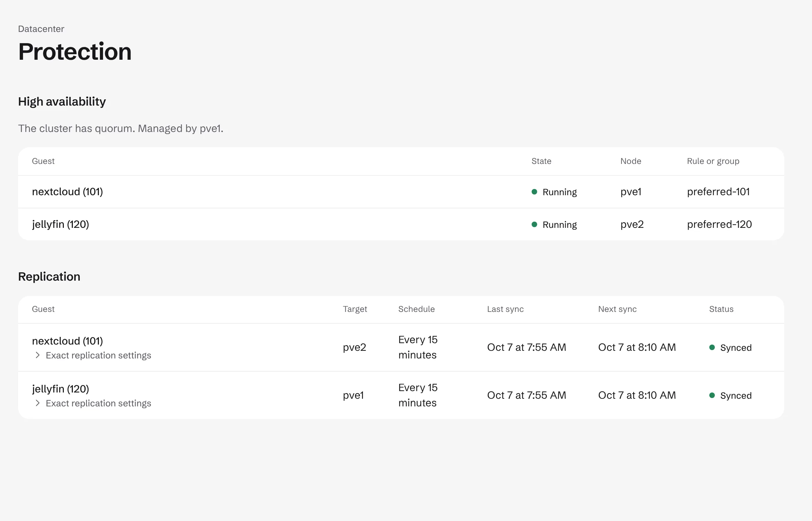Click the green Synced dot in the jellyfin row
812x521 pixels.
tap(712, 395)
